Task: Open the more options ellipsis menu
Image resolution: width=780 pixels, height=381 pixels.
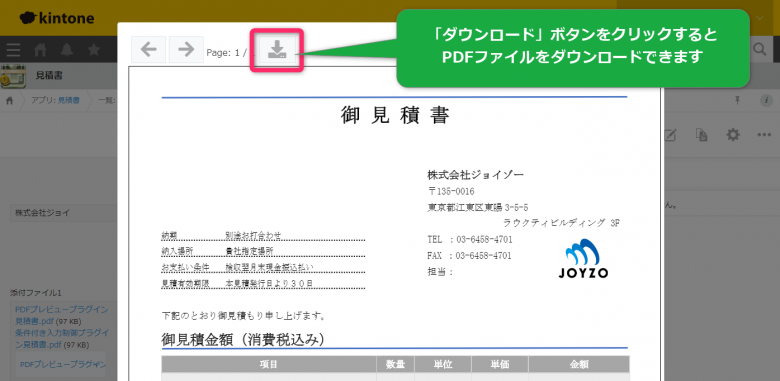Action: pos(764,135)
